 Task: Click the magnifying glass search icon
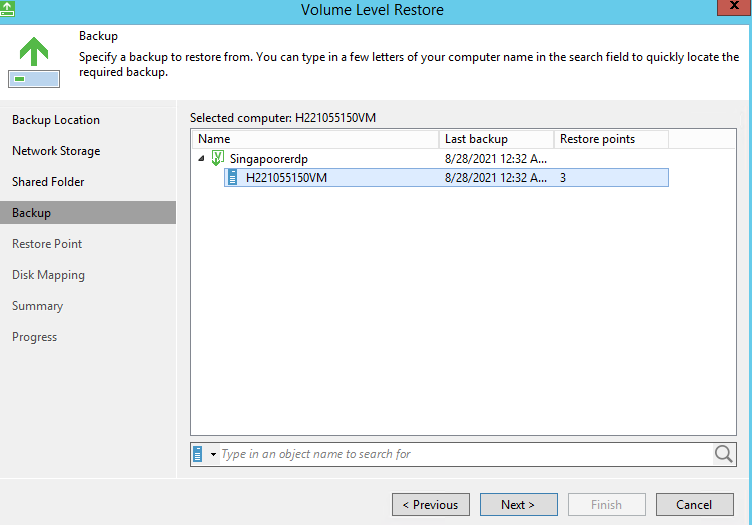[x=724, y=454]
